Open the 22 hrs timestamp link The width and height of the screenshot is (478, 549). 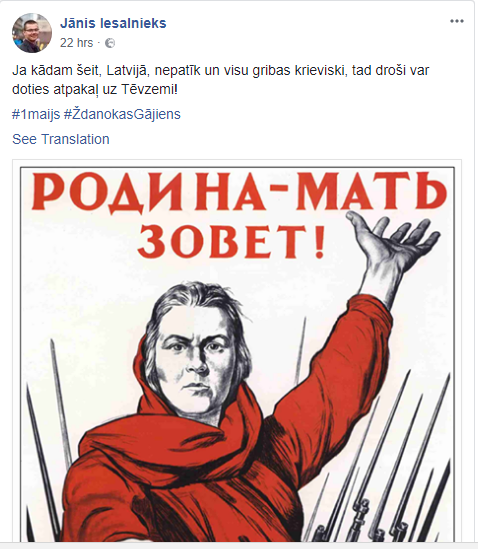pyautogui.click(x=76, y=43)
